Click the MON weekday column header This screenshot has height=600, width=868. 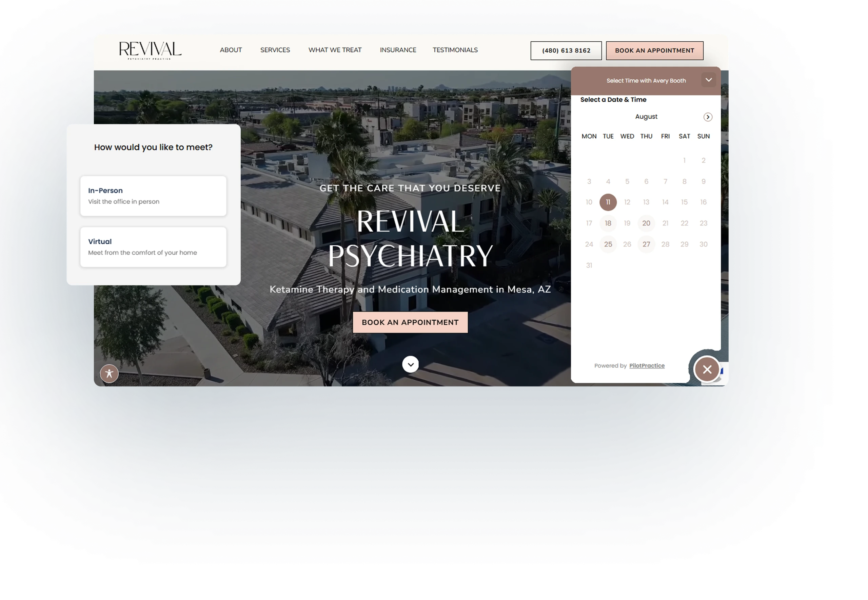click(x=589, y=136)
